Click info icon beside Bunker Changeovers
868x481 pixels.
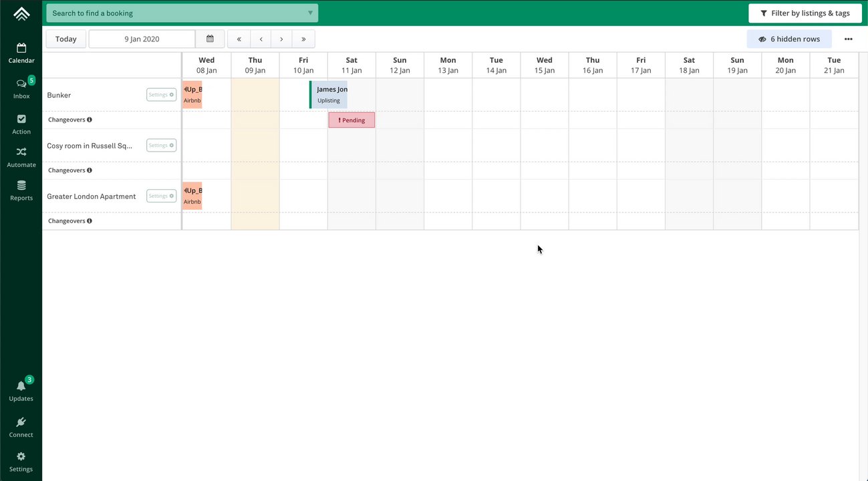coord(90,120)
